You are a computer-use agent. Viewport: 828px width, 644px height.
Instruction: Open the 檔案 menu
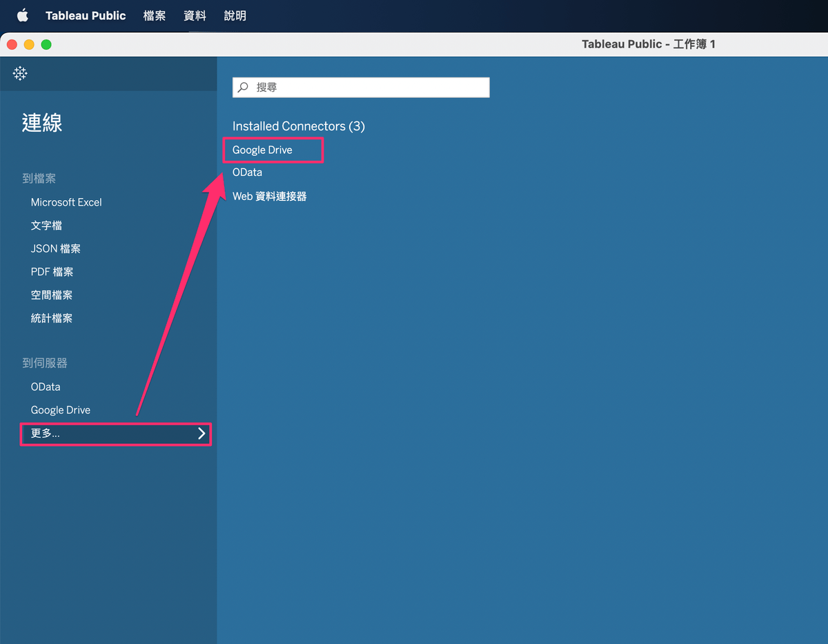pos(155,15)
